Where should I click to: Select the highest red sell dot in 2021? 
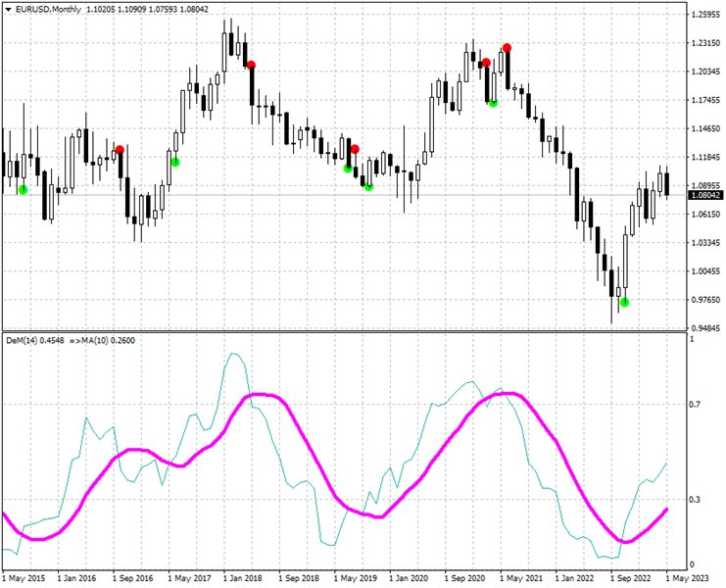click(507, 48)
